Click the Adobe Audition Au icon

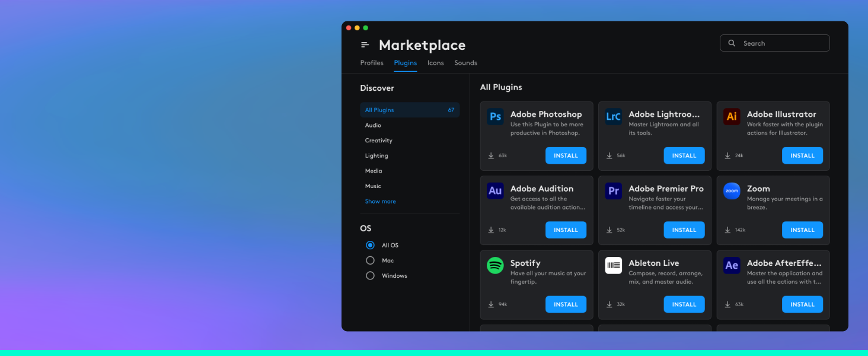[495, 191]
